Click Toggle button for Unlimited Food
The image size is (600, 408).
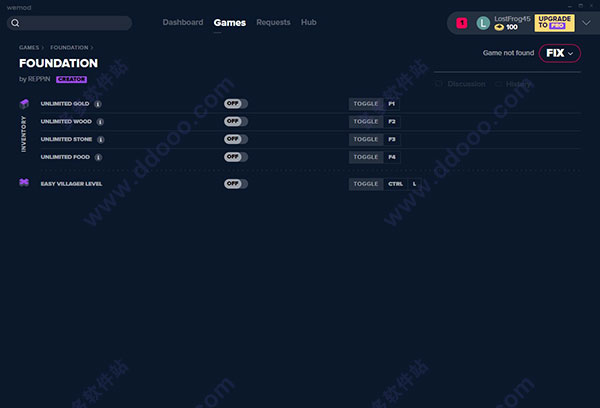pyautogui.click(x=366, y=157)
